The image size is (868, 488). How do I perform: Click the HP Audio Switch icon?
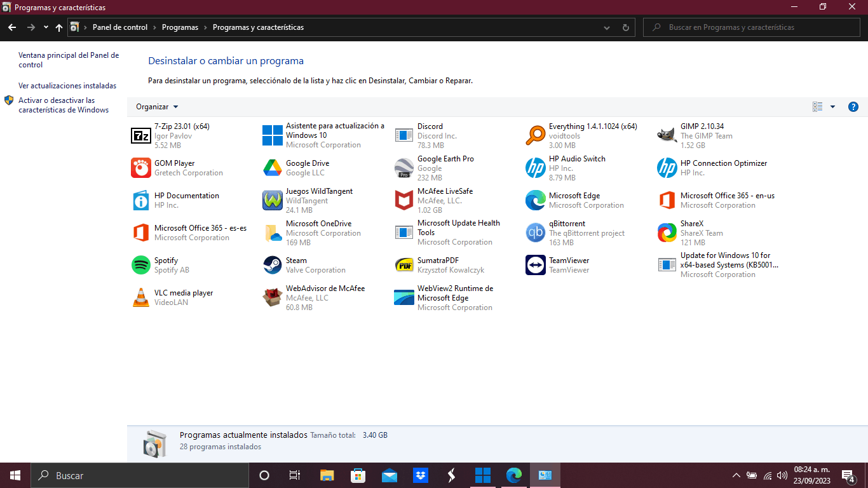click(535, 168)
